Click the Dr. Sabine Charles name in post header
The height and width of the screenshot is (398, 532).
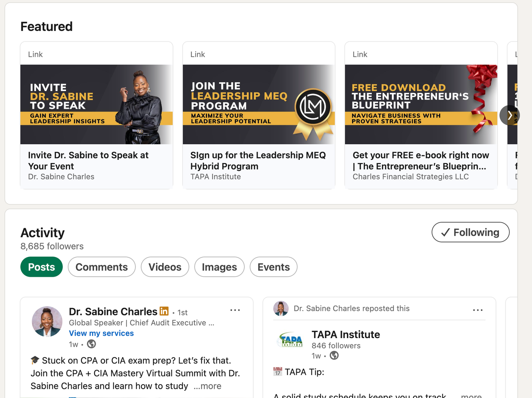coord(113,312)
